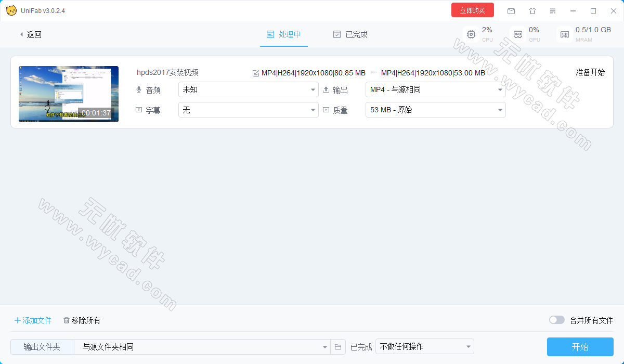Open the hamburger menu icon
Screen dimensions: 624x364
[x=553, y=11]
